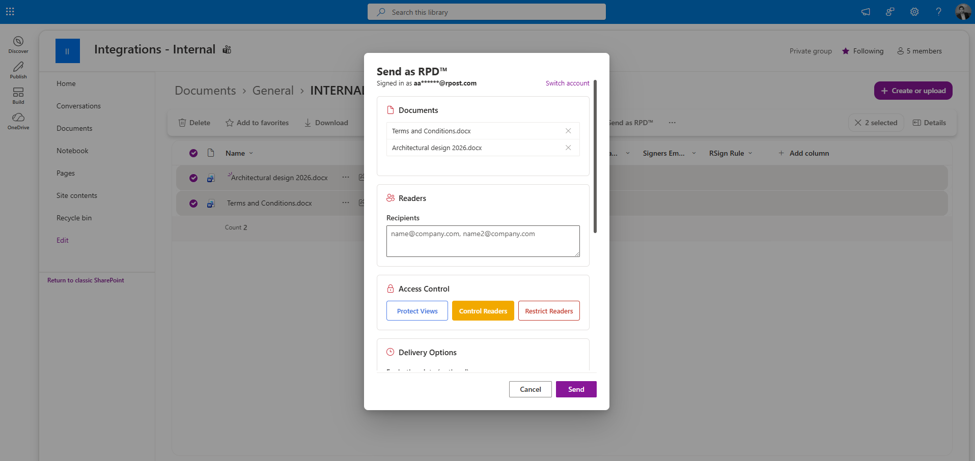The height and width of the screenshot is (461, 975).
Task: Click the file type column header icon
Action: 211,153
